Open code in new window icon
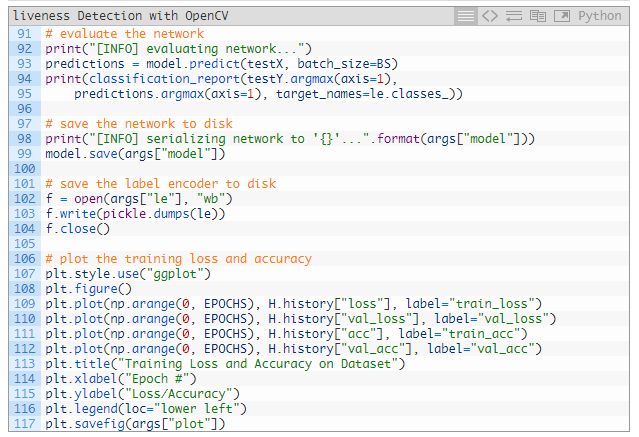This screenshot has height=437, width=639. 562,16
